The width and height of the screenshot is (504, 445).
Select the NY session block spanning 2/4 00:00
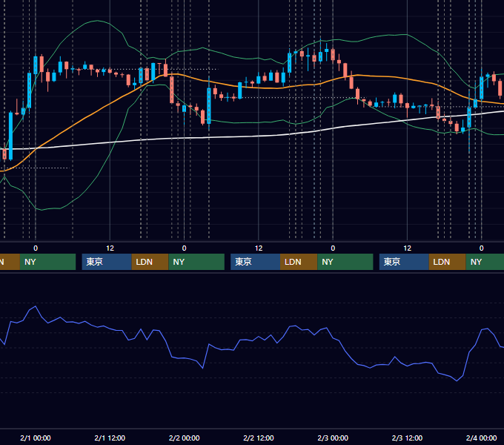pos(485,262)
